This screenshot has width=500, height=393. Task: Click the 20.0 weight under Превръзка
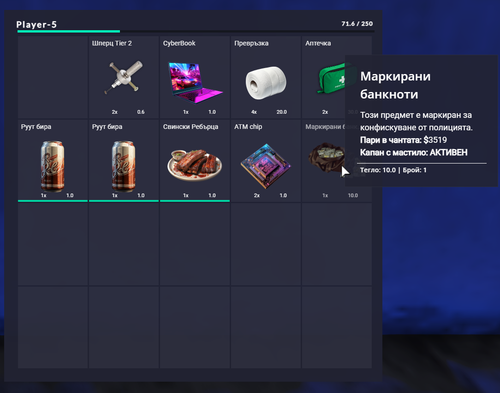point(282,112)
